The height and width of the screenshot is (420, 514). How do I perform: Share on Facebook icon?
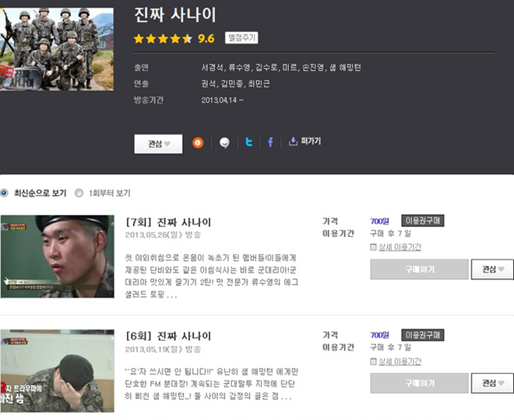coord(270,142)
